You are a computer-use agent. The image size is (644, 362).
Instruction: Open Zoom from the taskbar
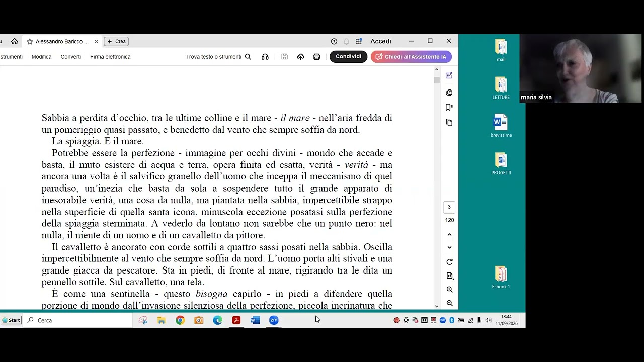coord(274,320)
